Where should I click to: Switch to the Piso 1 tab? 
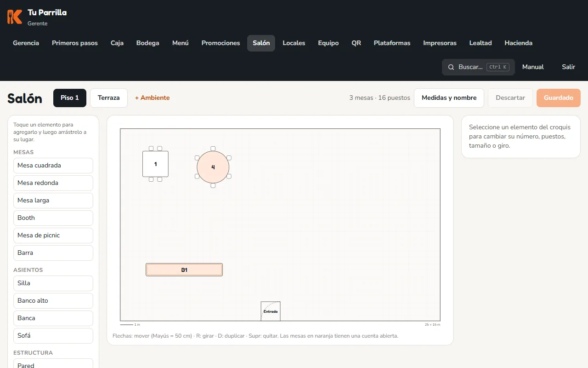tap(70, 98)
